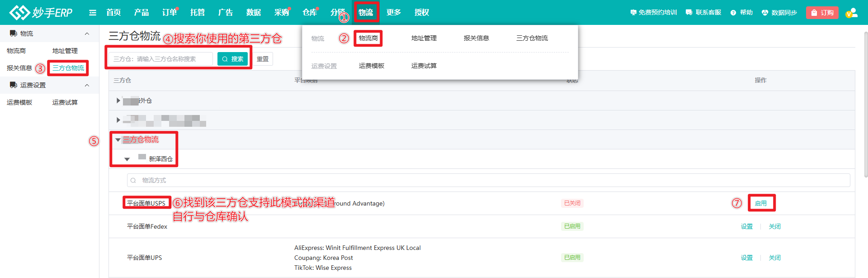Collapse the 三方仓物流 tree group
This screenshot has height=278, width=868.
118,140
